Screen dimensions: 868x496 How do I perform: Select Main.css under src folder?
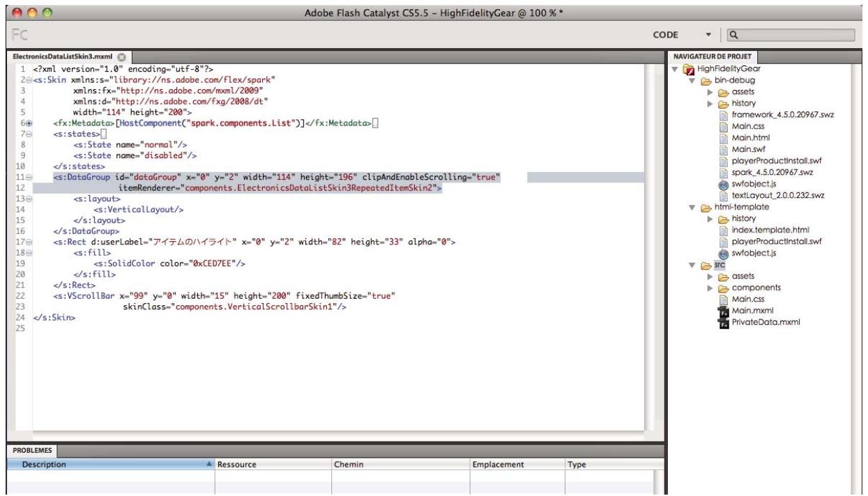coord(747,298)
